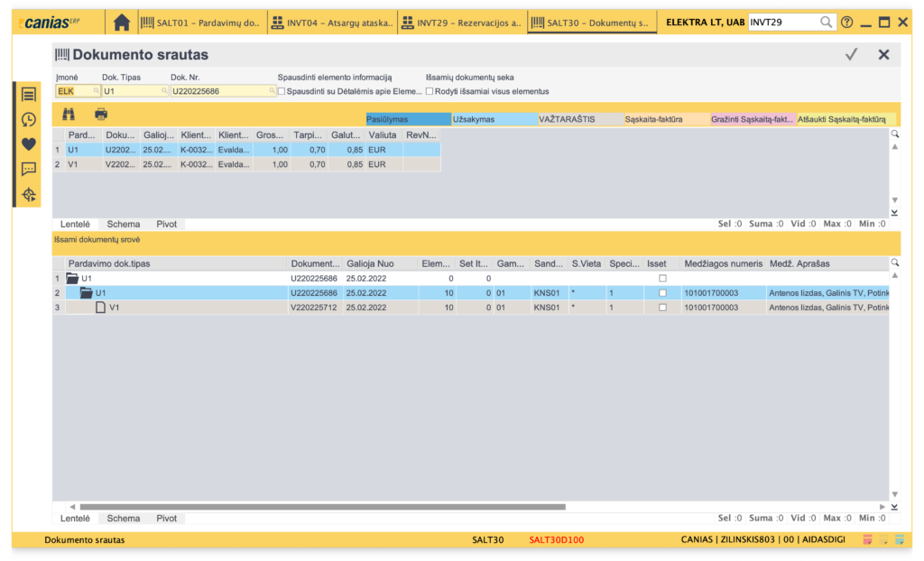Image resolution: width=924 pixels, height=561 pixels.
Task: Open the Home icon in top bar
Action: tap(122, 23)
